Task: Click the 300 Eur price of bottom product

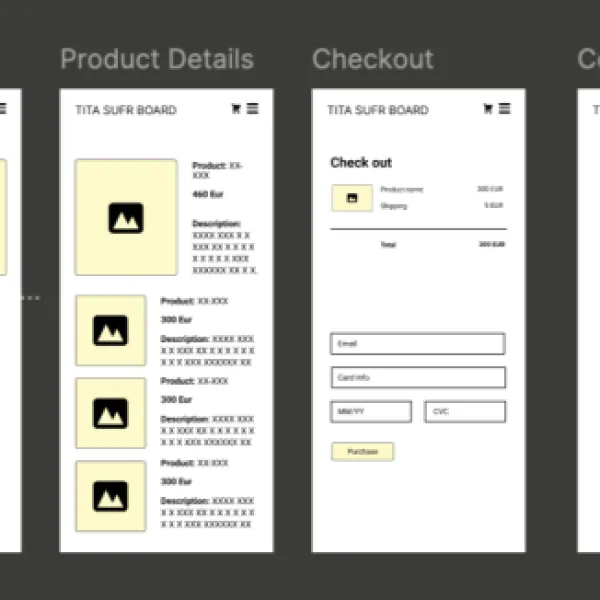Action: (176, 481)
